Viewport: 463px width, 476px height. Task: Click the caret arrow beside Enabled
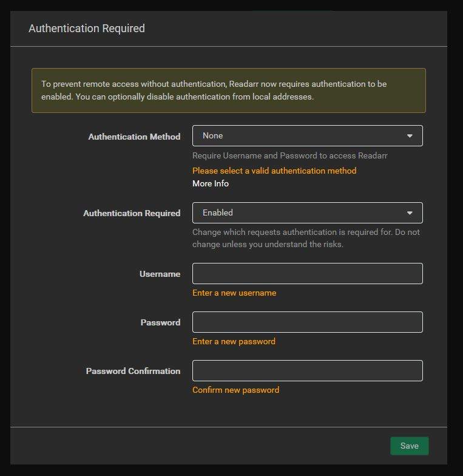(x=410, y=213)
